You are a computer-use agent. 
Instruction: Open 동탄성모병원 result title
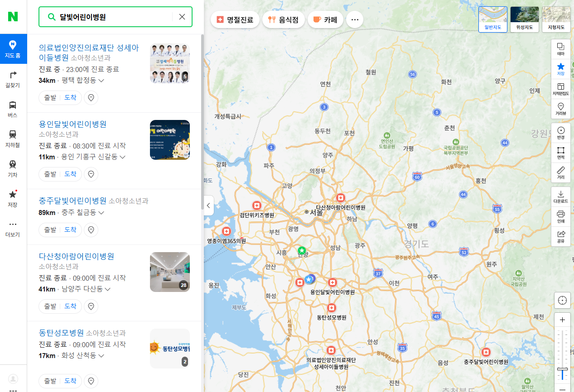61,333
